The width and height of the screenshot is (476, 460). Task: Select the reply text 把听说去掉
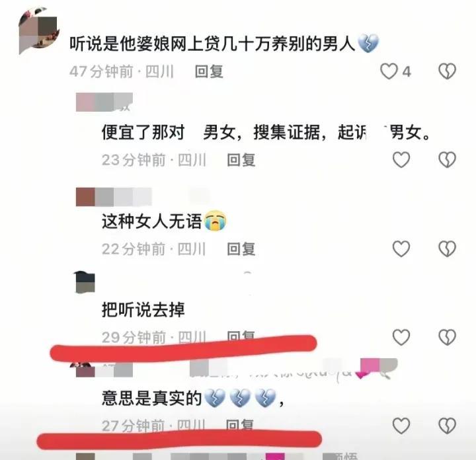[x=143, y=309]
